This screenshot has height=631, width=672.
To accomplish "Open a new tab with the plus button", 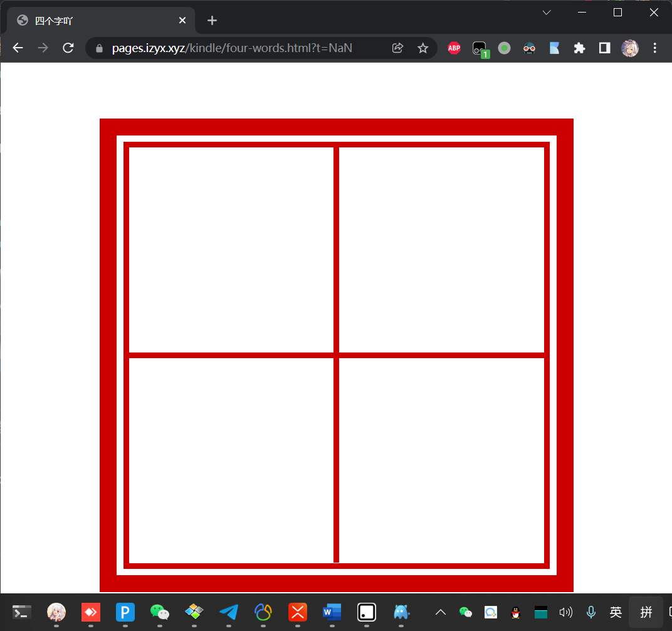I will [212, 21].
